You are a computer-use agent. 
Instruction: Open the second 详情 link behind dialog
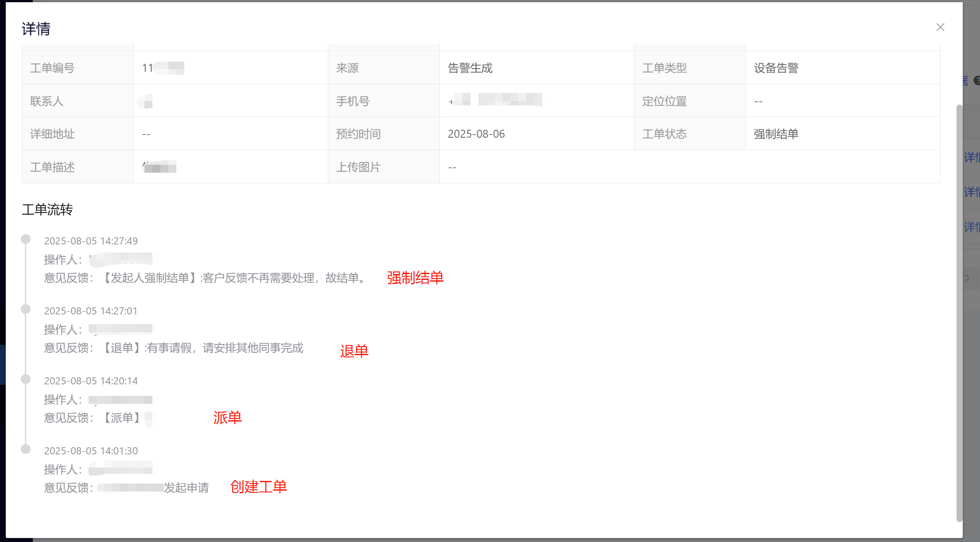click(x=972, y=192)
